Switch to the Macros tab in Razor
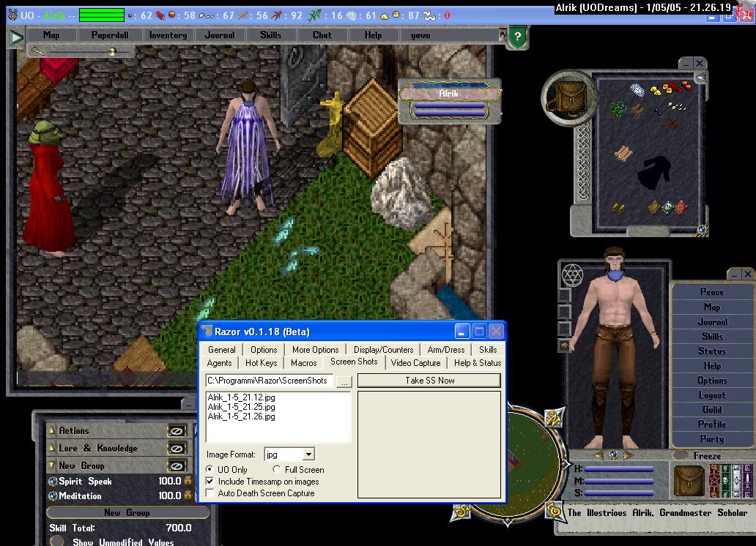 coord(303,363)
